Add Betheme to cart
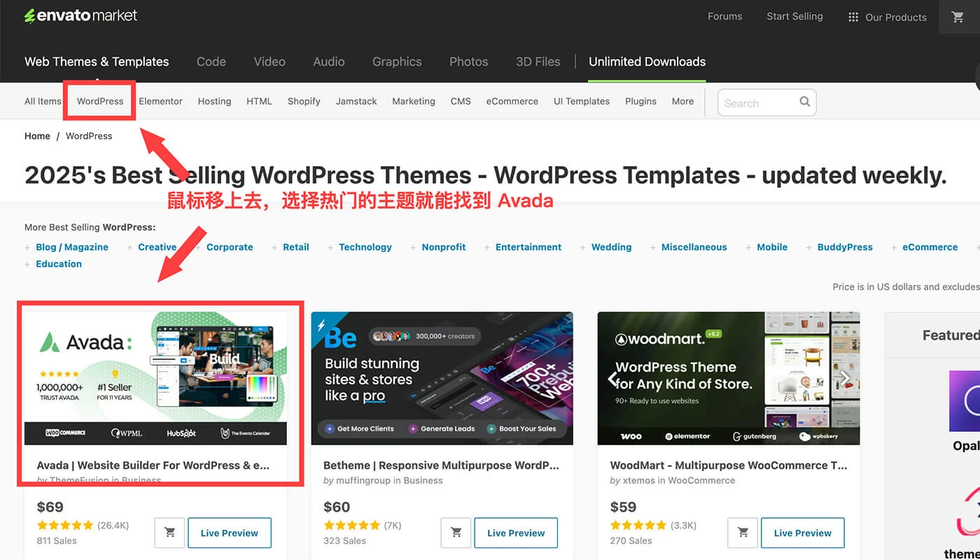The height and width of the screenshot is (560, 980). pyautogui.click(x=456, y=533)
